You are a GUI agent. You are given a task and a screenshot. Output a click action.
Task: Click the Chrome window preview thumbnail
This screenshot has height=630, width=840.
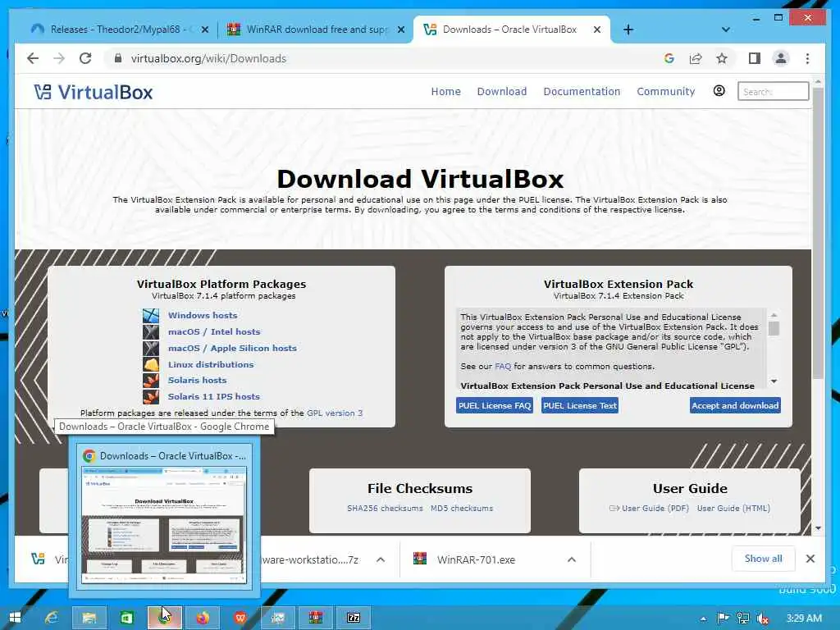point(164,525)
